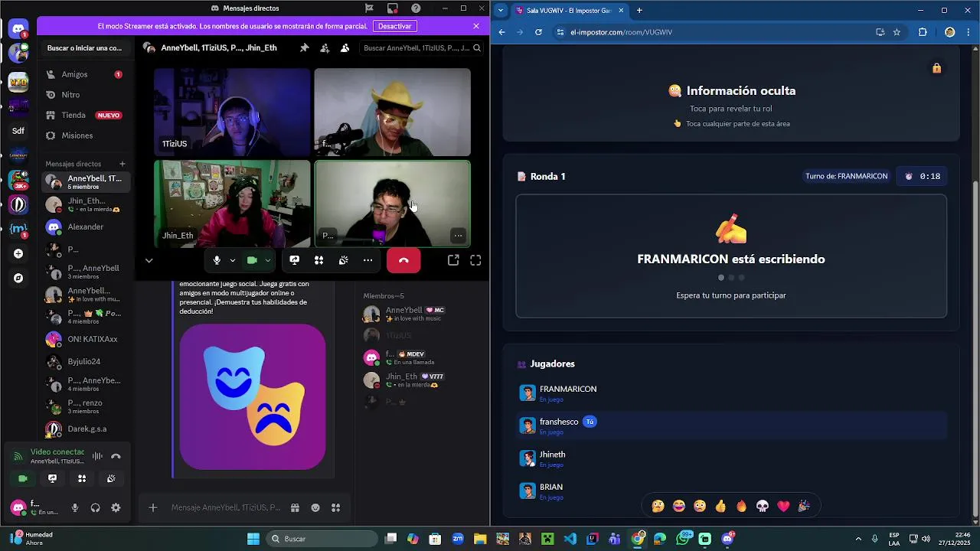This screenshot has height=551, width=980.
Task: Open soundboard icon in call controls bar
Action: [343, 260]
